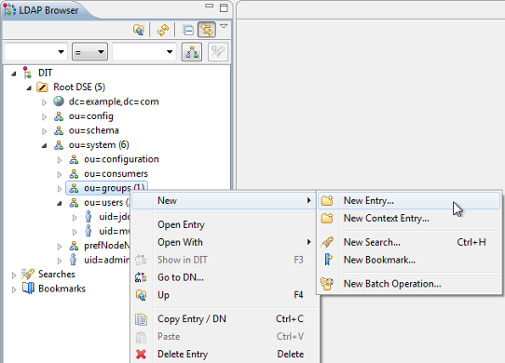Choose Delete Entry from context menu
Image resolution: width=505 pixels, height=363 pixels.
click(x=224, y=354)
